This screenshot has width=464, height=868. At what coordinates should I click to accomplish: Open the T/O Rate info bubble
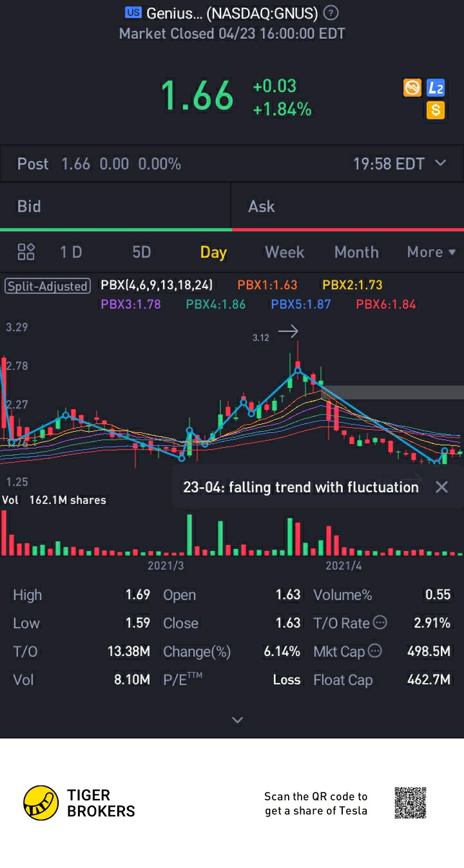[380, 622]
